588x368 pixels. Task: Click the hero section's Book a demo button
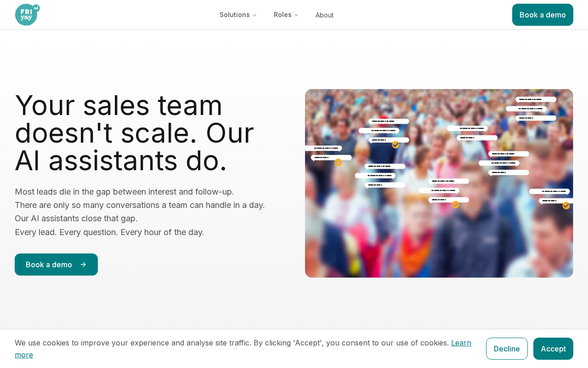(56, 264)
